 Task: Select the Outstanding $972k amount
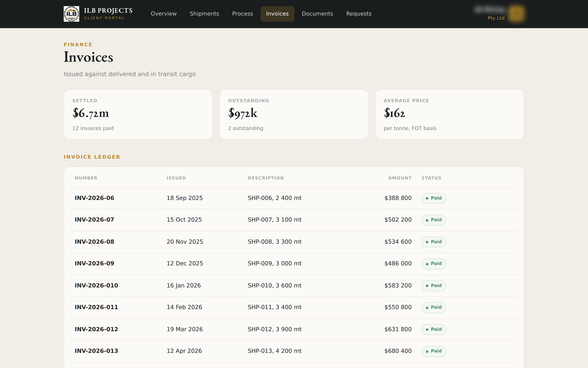[x=243, y=113]
